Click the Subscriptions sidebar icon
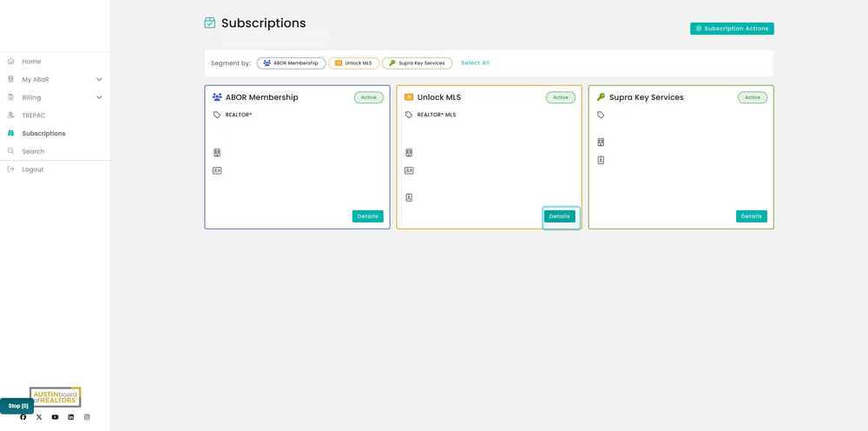Image resolution: width=868 pixels, height=431 pixels. pyautogui.click(x=10, y=133)
